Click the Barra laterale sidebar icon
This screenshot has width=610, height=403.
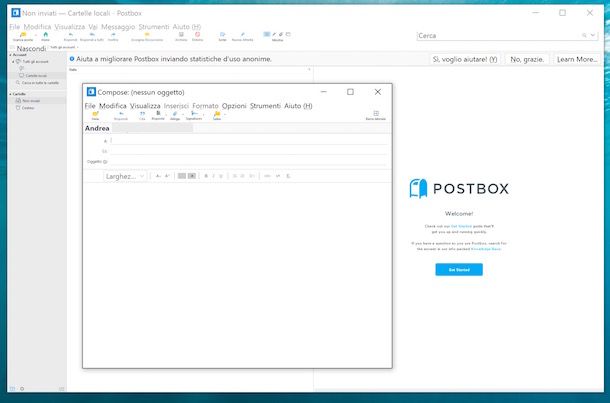click(374, 115)
